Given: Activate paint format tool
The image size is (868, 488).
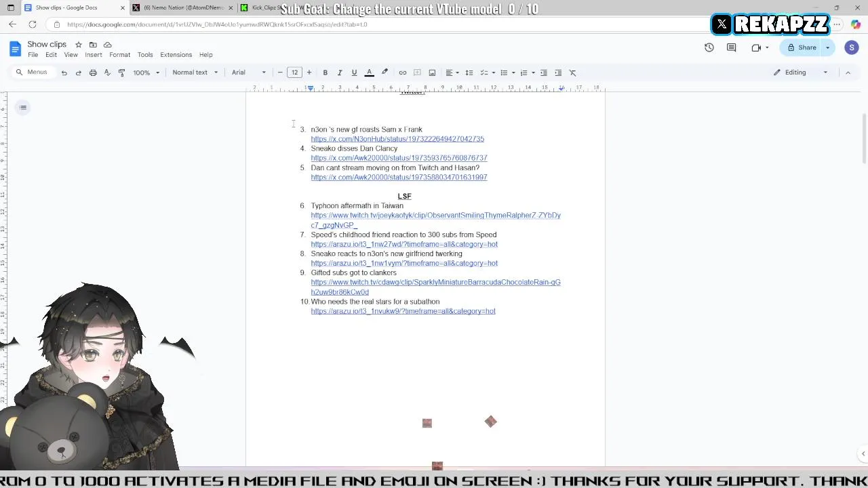Looking at the screenshot, I should [x=121, y=73].
